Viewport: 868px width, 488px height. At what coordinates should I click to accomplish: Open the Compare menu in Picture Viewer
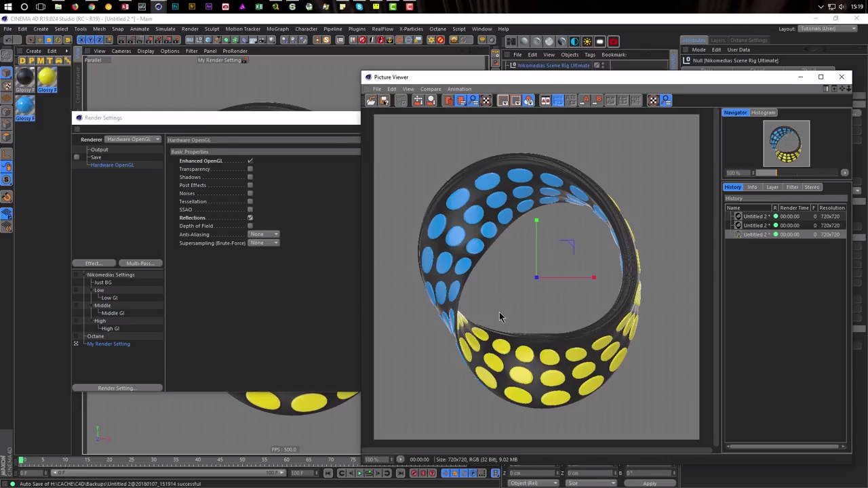coord(431,89)
